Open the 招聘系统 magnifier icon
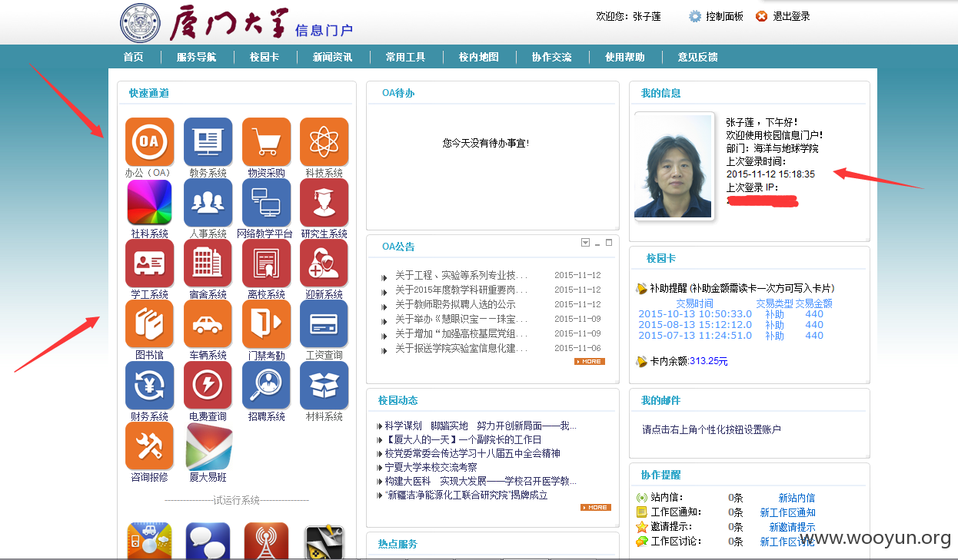This screenshot has width=958, height=560. 266,385
